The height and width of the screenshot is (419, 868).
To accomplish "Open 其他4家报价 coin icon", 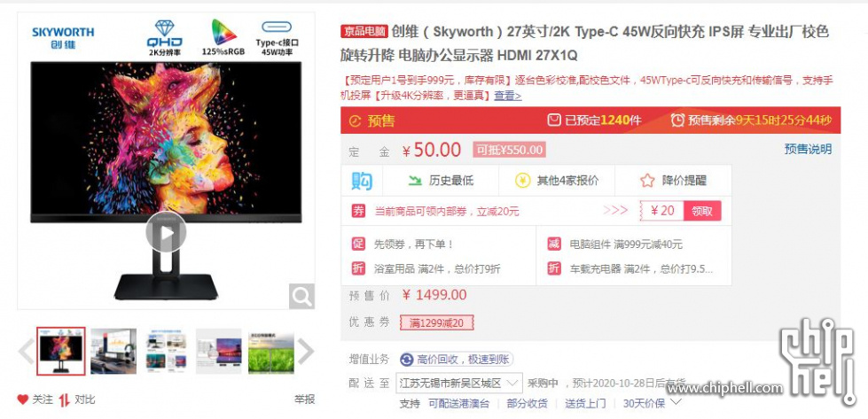I will coord(522,181).
